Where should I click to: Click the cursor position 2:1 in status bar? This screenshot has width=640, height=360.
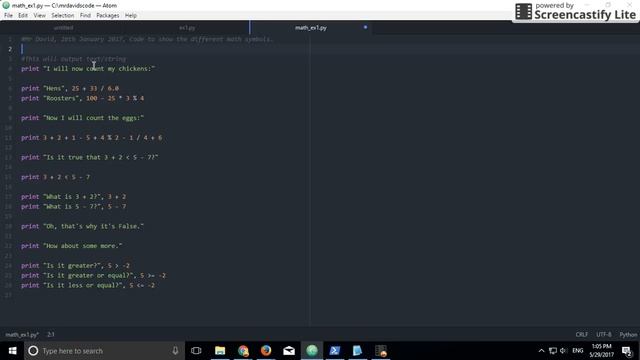(x=51, y=335)
